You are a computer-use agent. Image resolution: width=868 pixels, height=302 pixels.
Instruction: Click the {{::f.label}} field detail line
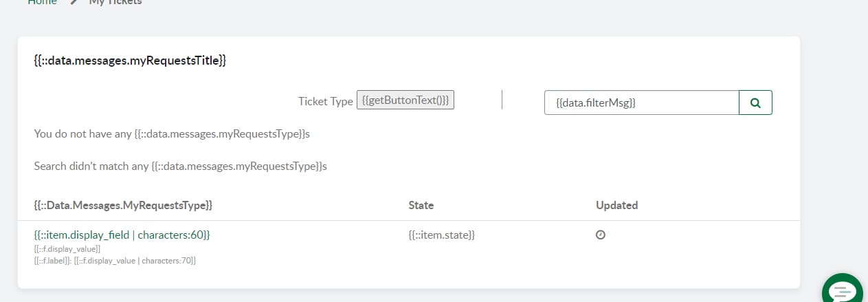pos(115,261)
